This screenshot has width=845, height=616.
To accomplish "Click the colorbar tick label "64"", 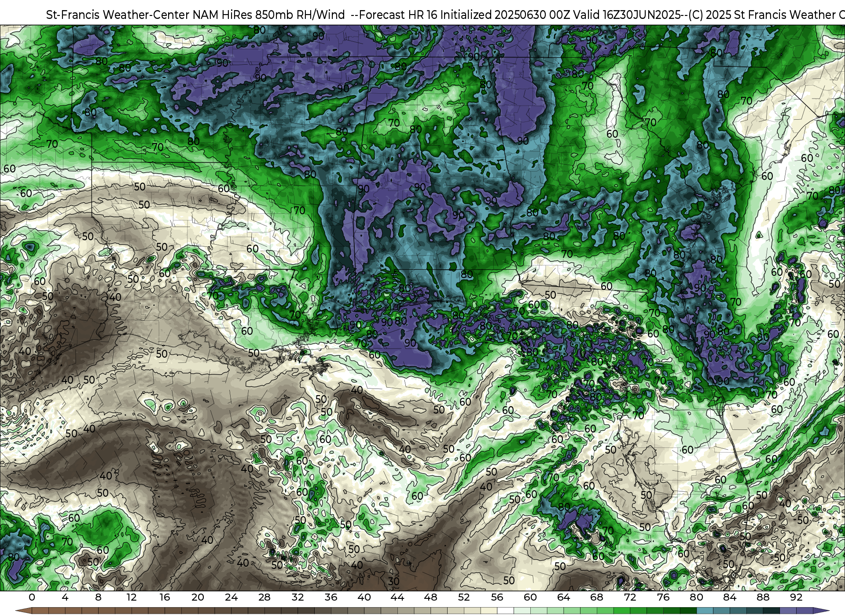I will click(564, 597).
